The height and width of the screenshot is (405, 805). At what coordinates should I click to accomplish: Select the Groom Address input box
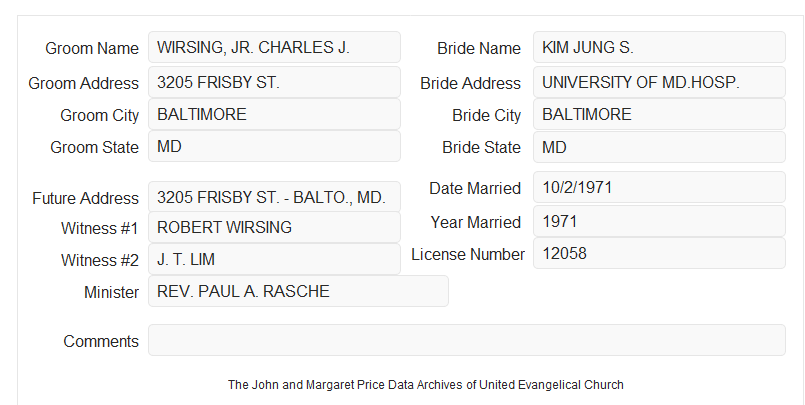(274, 82)
